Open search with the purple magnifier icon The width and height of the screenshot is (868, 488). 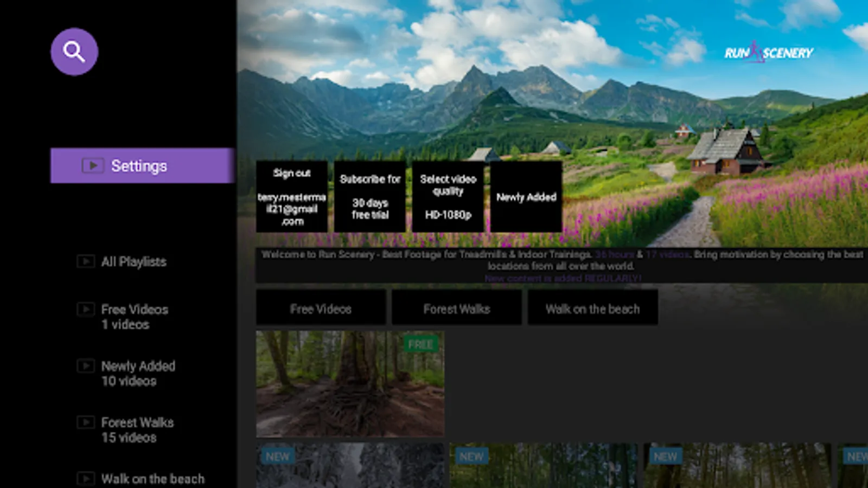pos(74,52)
